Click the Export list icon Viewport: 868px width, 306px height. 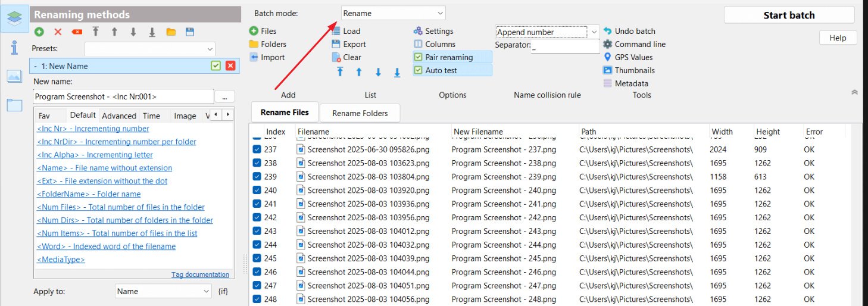336,44
